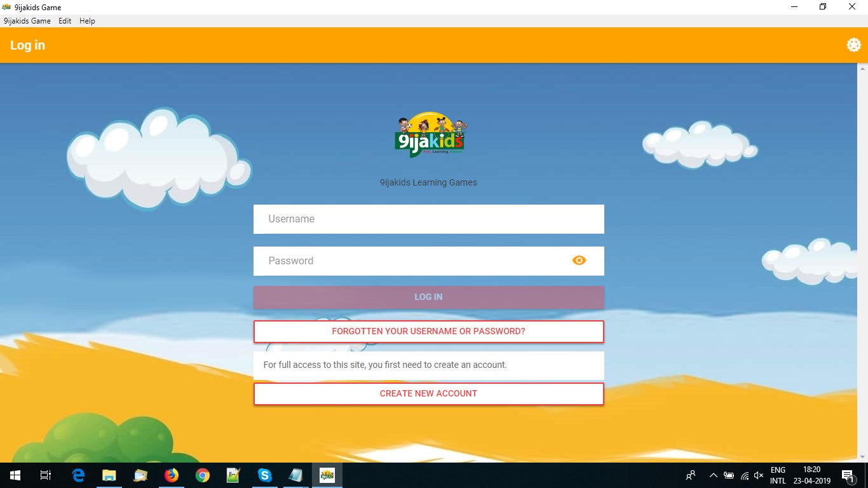Viewport: 868px width, 488px height.
Task: Open the 9ijakids Game menu
Action: coord(27,21)
